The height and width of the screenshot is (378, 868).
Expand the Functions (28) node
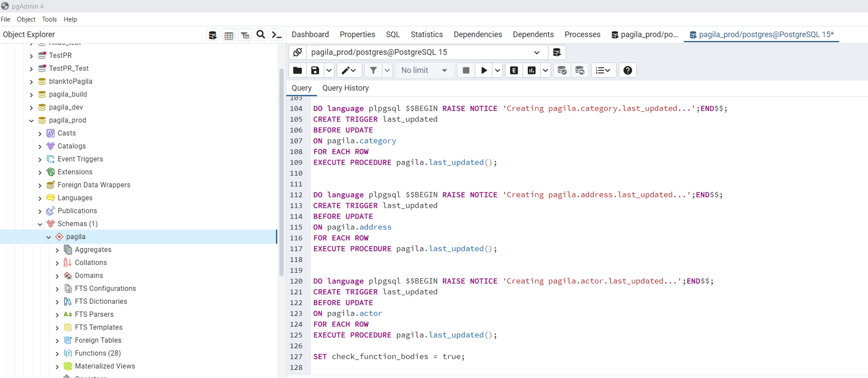tap(57, 353)
